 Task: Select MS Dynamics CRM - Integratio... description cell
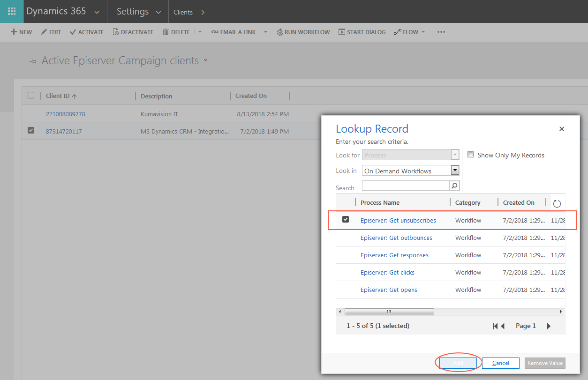185,131
